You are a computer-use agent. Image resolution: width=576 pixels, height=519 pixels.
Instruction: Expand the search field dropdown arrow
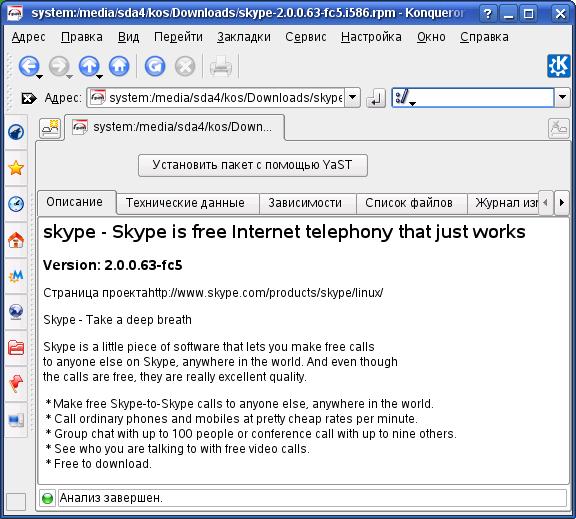[562, 97]
